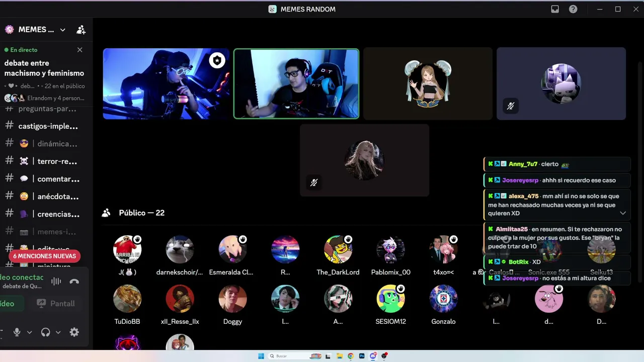Jump to the 6 MENCIONES NUEVAS pill
Viewport: 644px width, 362px height.
coord(44,256)
